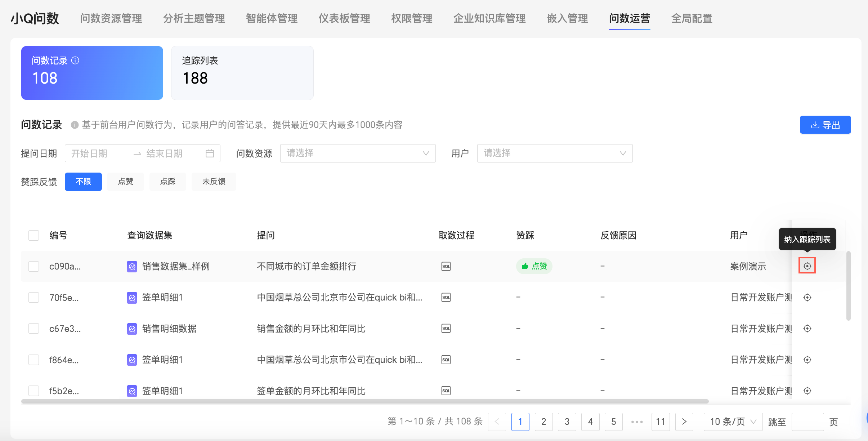View SQL process for row c67e3
The width and height of the screenshot is (868, 441).
(x=446, y=328)
